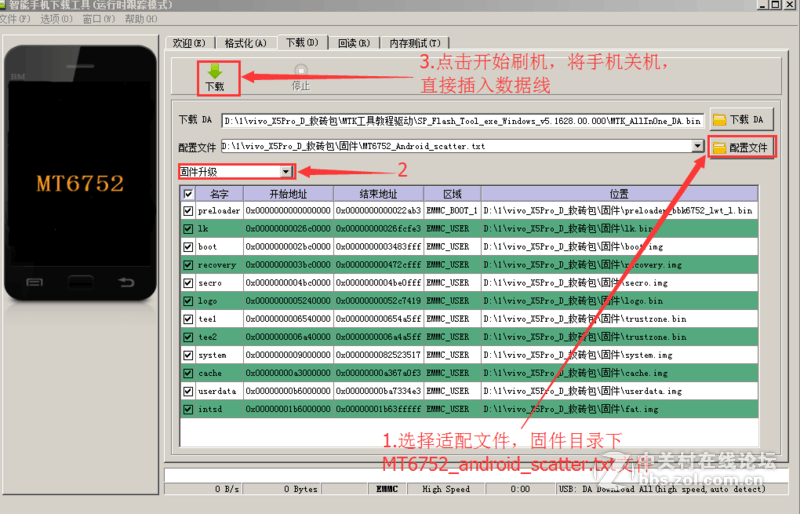The image size is (800, 514).
Task: Open the 内存测试 (Memory Test) tab
Action: click(414, 43)
